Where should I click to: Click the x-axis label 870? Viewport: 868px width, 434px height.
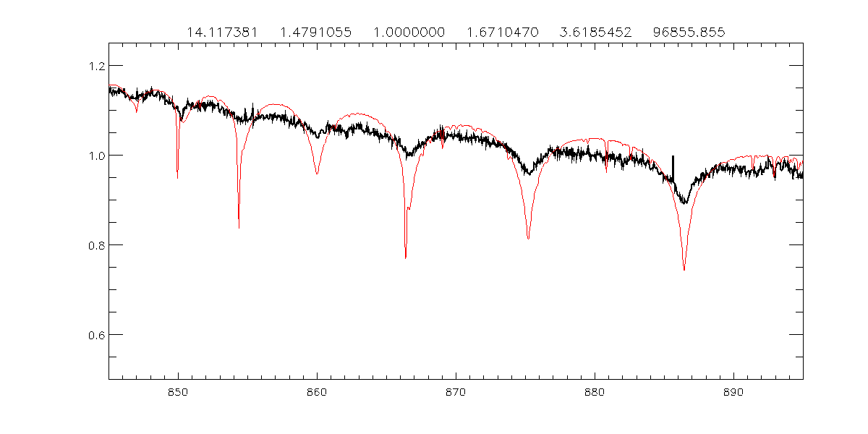pyautogui.click(x=456, y=391)
